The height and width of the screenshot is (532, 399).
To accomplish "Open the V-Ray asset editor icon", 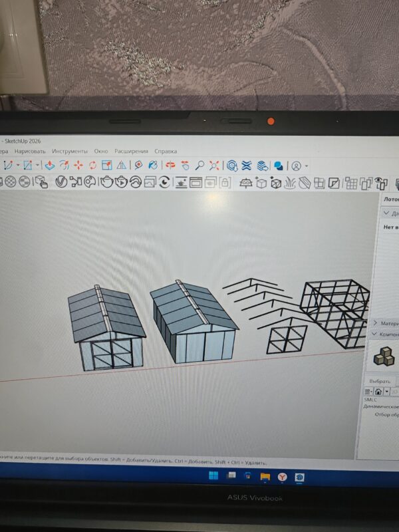I will pos(61,182).
